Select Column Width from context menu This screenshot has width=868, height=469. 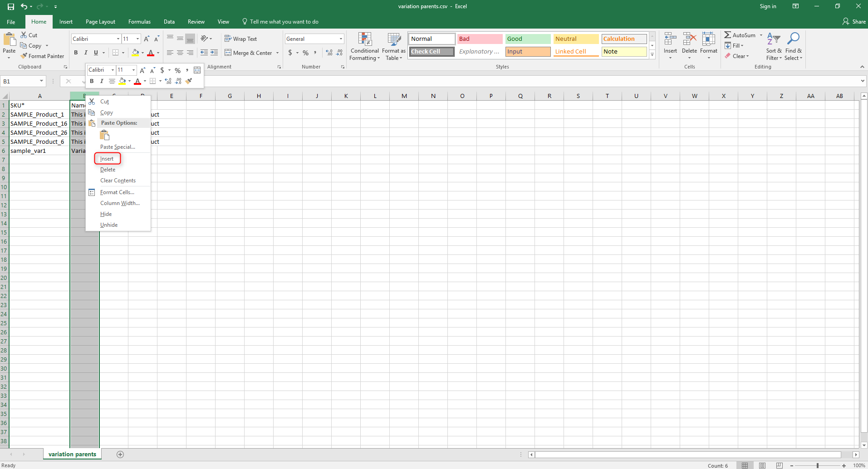[120, 203]
